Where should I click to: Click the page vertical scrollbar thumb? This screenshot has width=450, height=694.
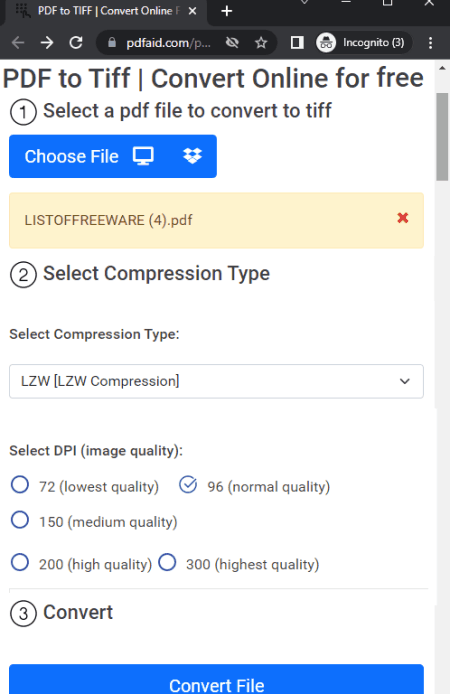pos(442,137)
